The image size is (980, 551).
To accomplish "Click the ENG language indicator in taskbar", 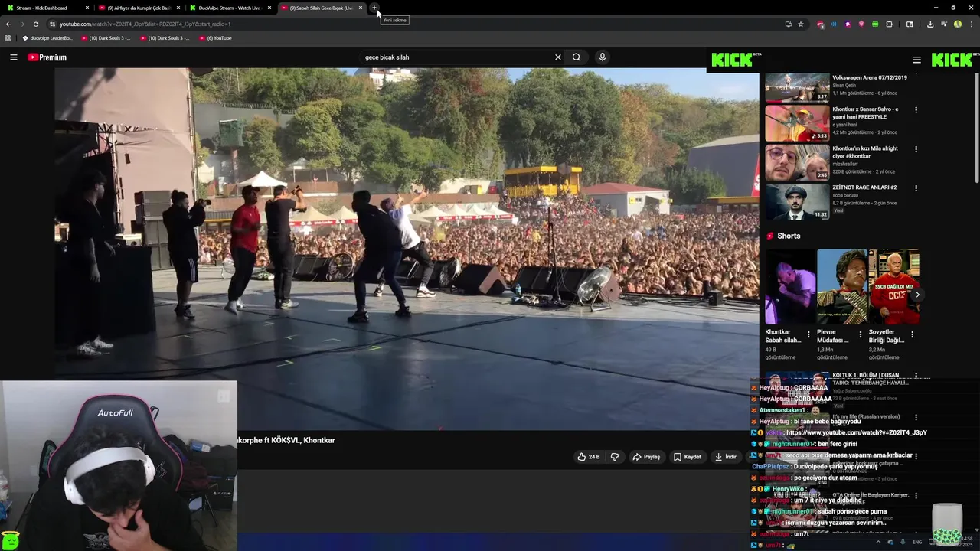I will [917, 542].
